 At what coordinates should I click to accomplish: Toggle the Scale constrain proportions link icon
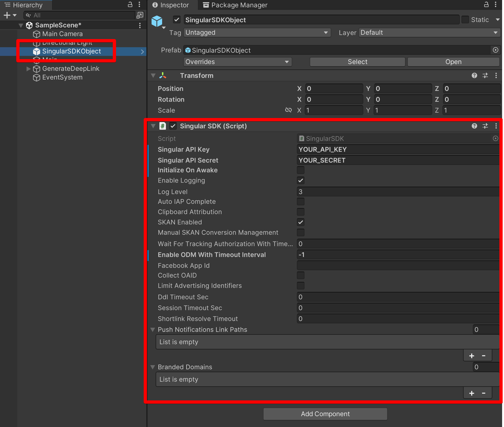(288, 110)
